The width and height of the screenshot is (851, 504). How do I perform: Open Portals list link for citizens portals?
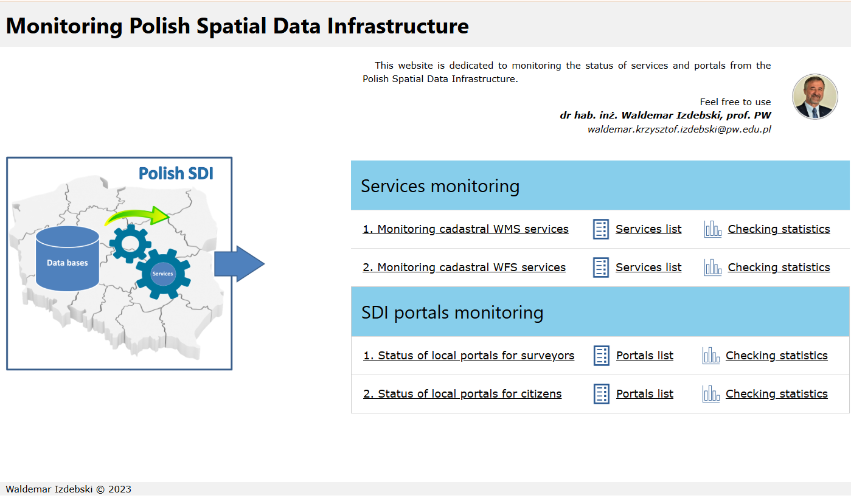[x=645, y=394]
